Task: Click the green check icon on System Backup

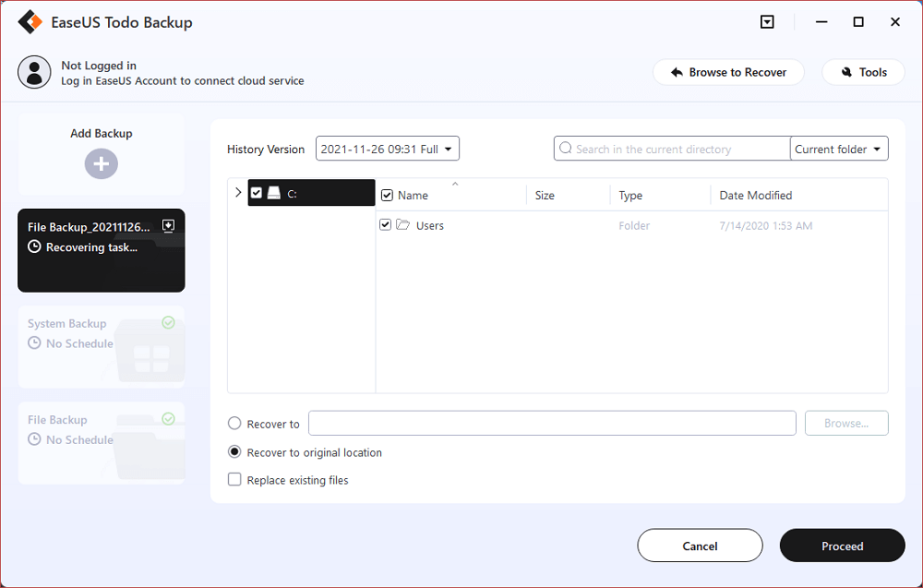Action: [x=168, y=322]
